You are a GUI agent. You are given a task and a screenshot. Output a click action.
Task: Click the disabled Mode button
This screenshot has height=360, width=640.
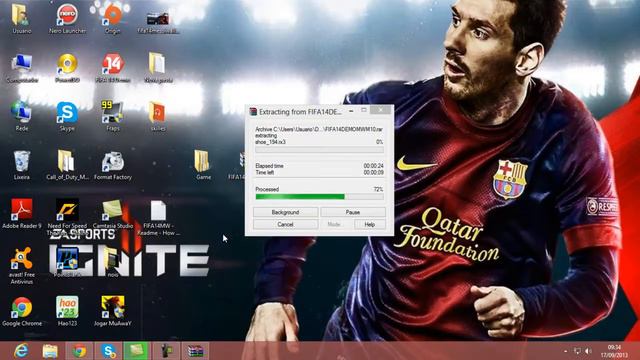(x=334, y=224)
